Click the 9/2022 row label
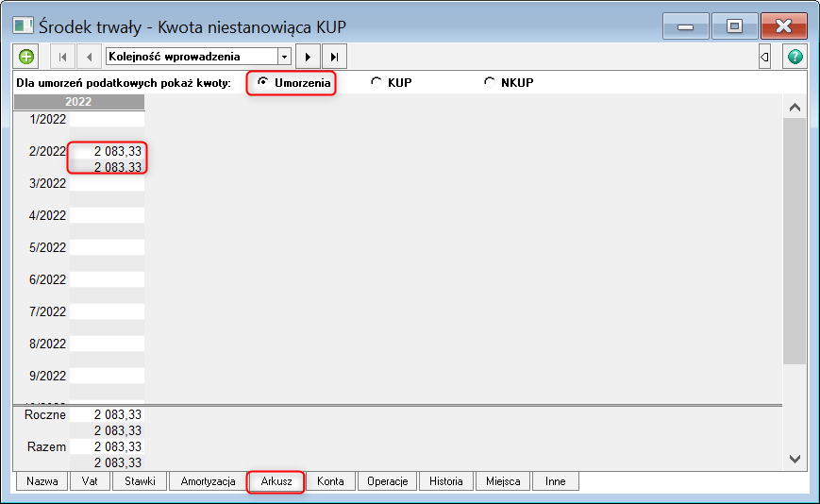Image resolution: width=820 pixels, height=504 pixels. click(x=47, y=376)
